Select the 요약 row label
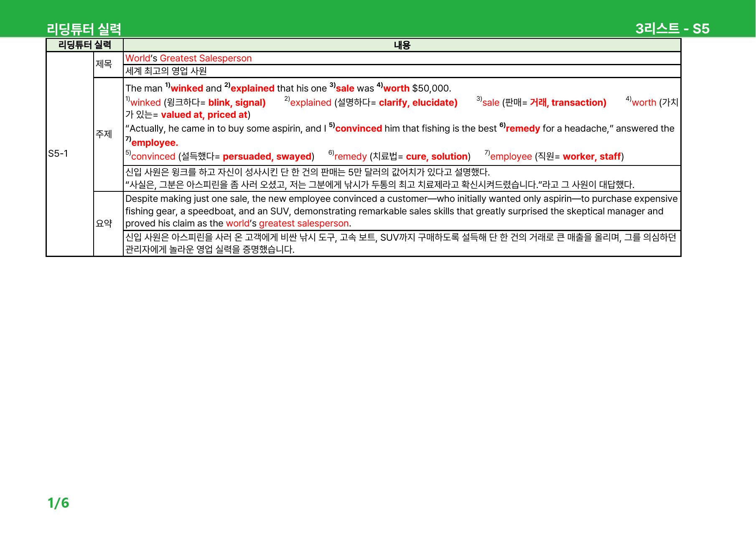 coord(104,224)
